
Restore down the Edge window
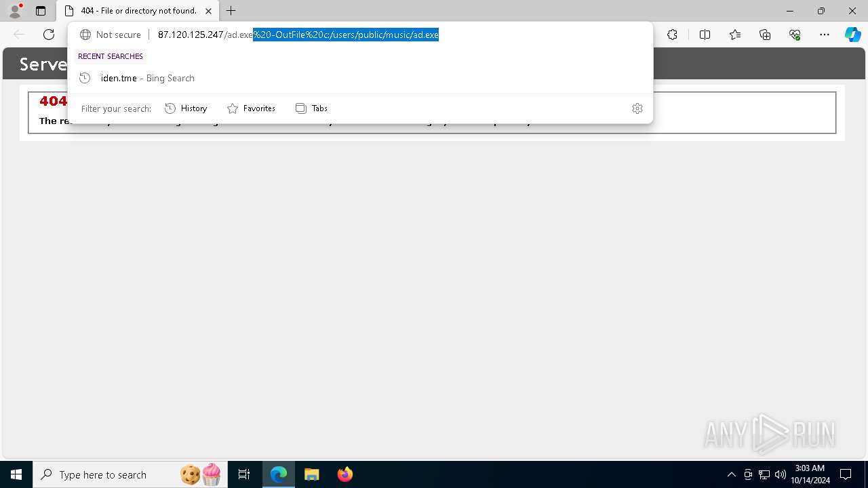pos(821,11)
